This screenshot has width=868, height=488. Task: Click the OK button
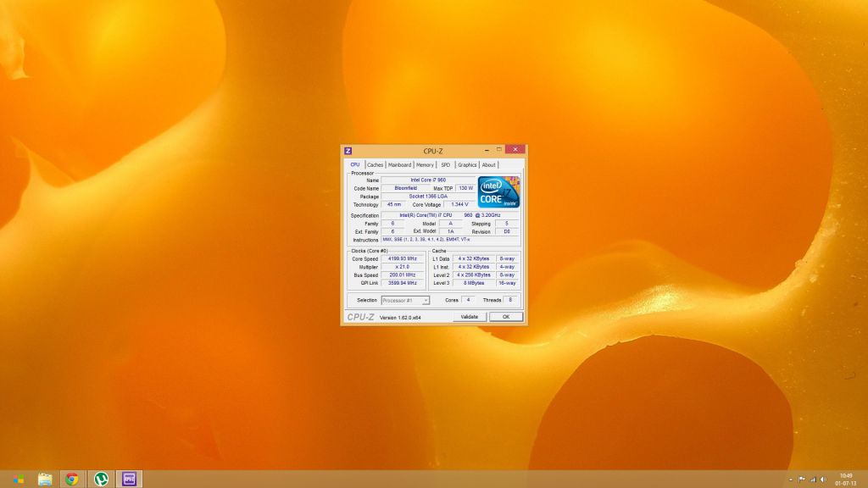coord(506,317)
